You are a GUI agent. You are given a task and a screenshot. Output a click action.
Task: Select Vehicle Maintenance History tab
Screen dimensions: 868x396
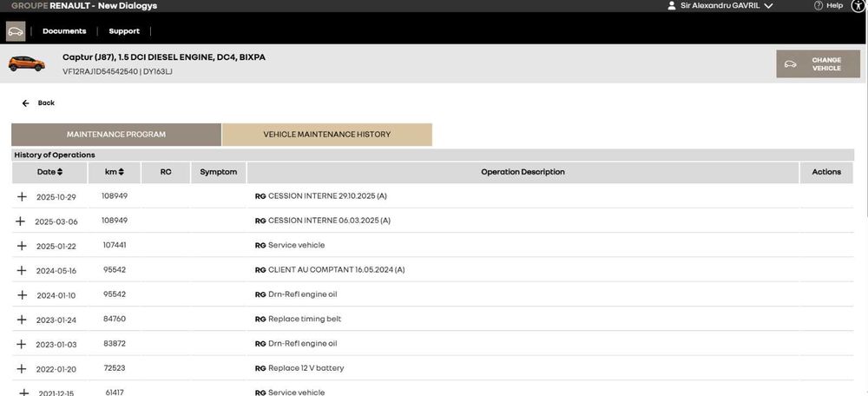[326, 135]
